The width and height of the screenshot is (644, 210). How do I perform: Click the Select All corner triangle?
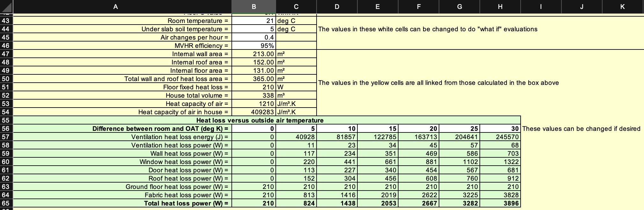pyautogui.click(x=6, y=6)
